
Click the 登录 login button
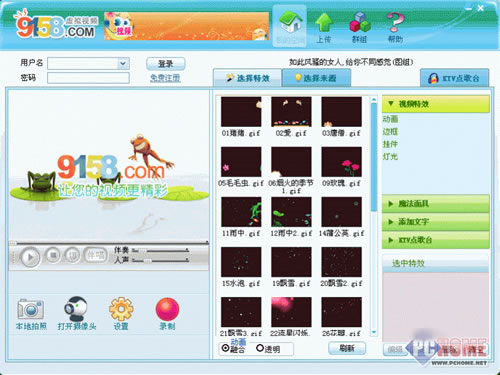pos(165,64)
